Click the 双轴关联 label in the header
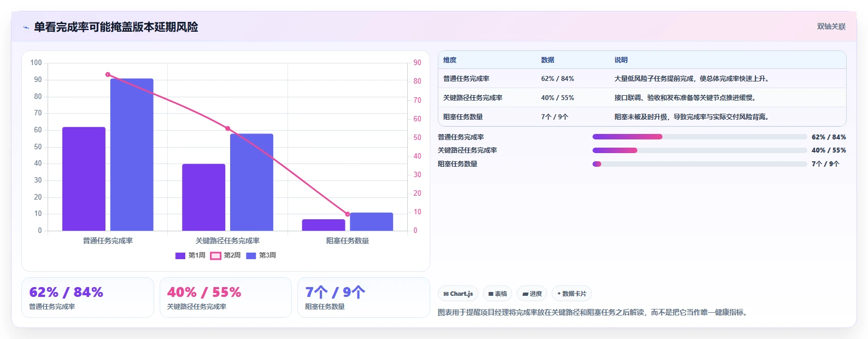This screenshot has width=868, height=339. (x=831, y=26)
